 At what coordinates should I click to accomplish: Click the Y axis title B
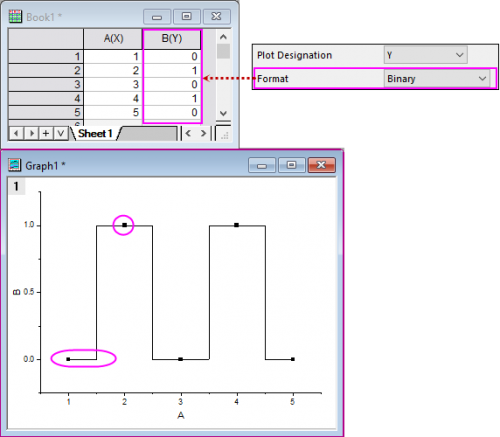(x=16, y=292)
